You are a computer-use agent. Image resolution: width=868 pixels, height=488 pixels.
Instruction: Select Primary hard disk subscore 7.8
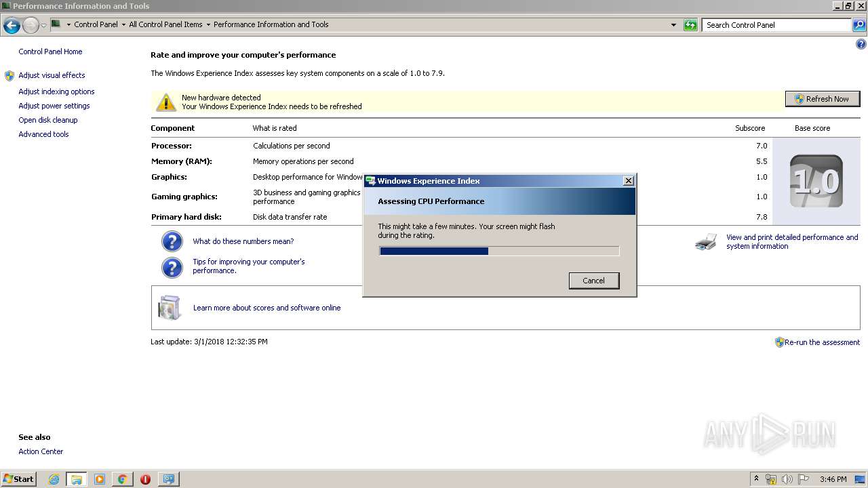(x=762, y=217)
